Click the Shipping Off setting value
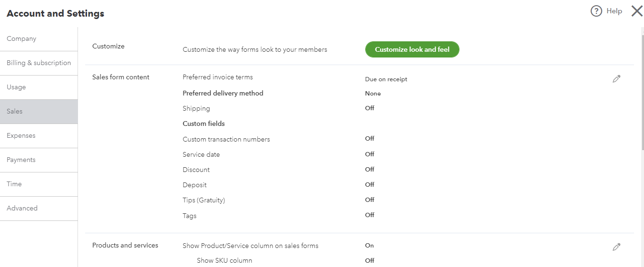The width and height of the screenshot is (644, 267). 370,108
